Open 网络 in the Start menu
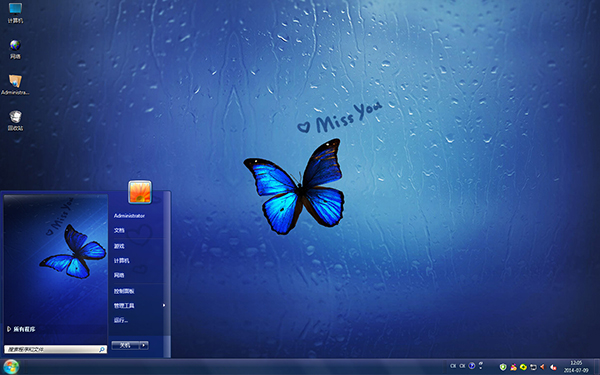 pos(119,275)
